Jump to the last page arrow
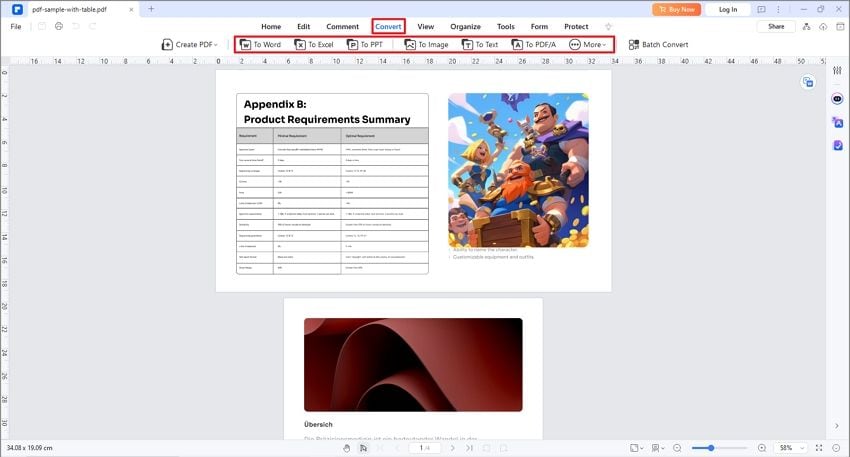 [x=469, y=448]
